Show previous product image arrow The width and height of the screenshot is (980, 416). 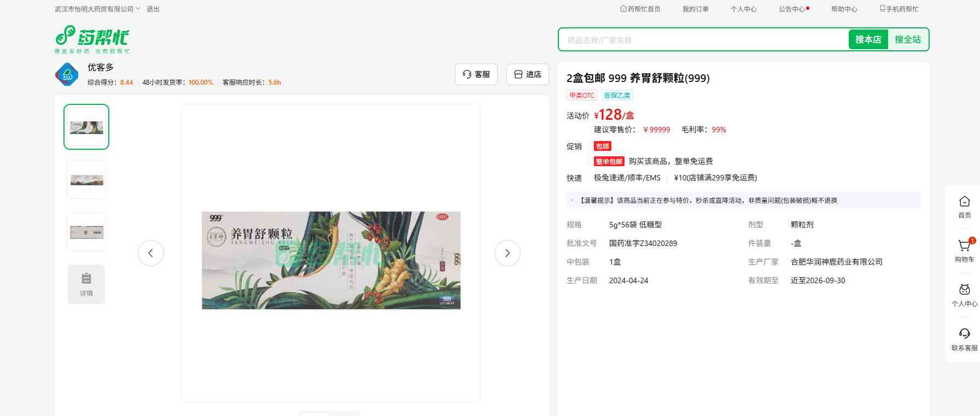(x=151, y=253)
